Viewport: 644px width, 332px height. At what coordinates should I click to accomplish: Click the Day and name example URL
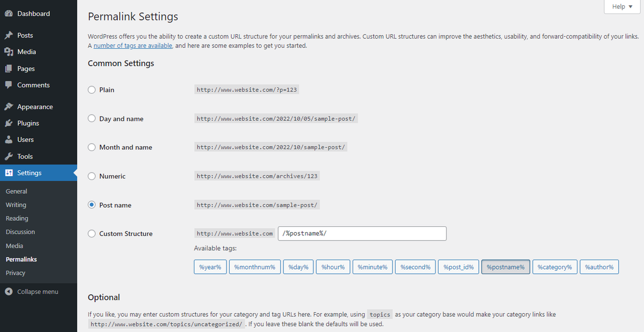pos(276,119)
